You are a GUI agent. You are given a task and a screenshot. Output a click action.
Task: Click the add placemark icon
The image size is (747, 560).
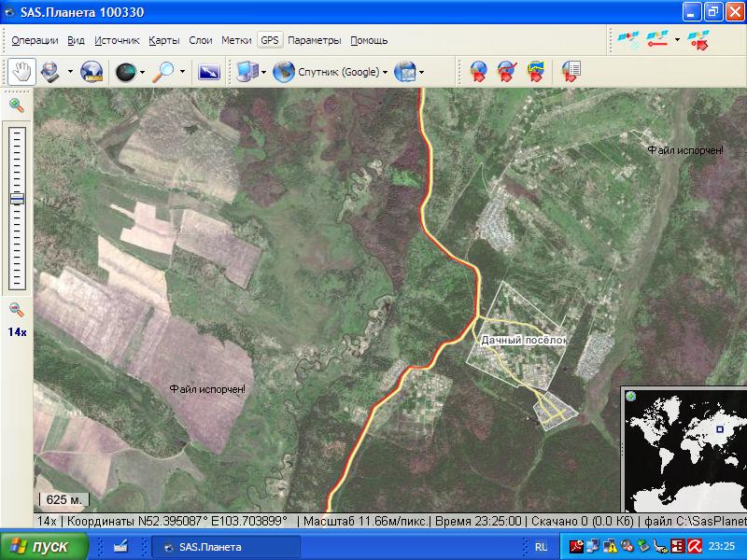478,71
